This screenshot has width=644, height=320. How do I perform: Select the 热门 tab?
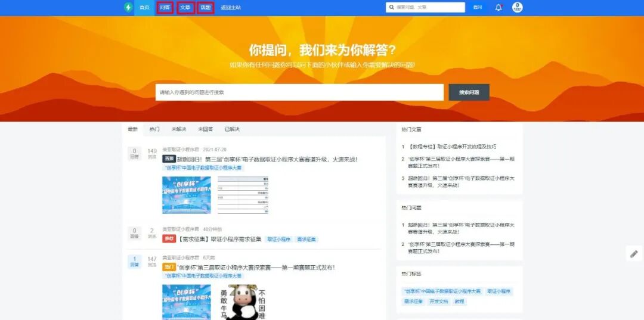(x=154, y=129)
